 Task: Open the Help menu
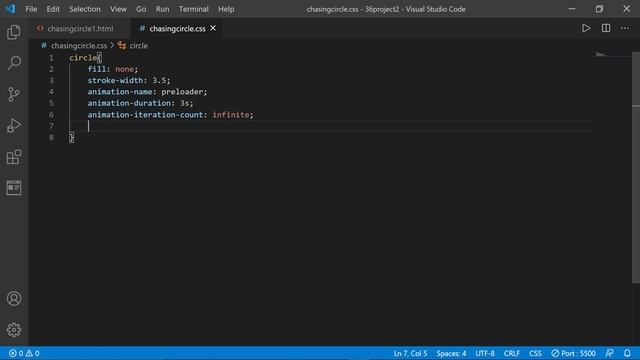tap(226, 9)
